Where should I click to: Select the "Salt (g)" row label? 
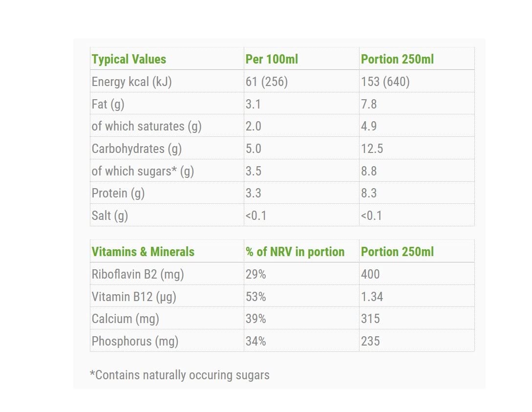(x=110, y=216)
